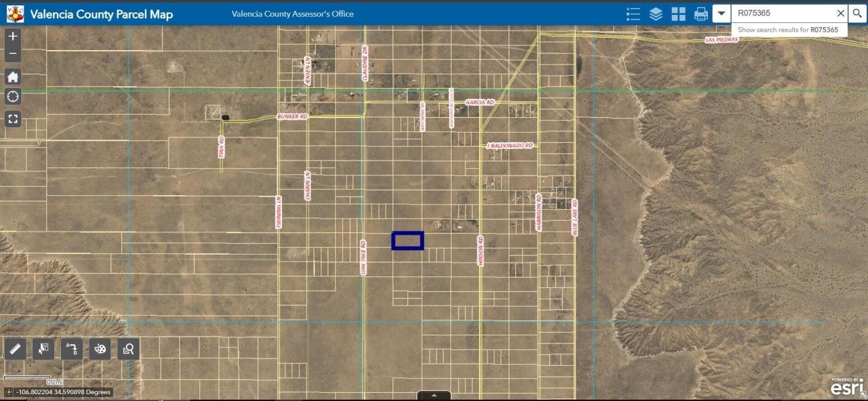Expand the bottom attribute table panel
868x401 pixels.
pyautogui.click(x=434, y=396)
